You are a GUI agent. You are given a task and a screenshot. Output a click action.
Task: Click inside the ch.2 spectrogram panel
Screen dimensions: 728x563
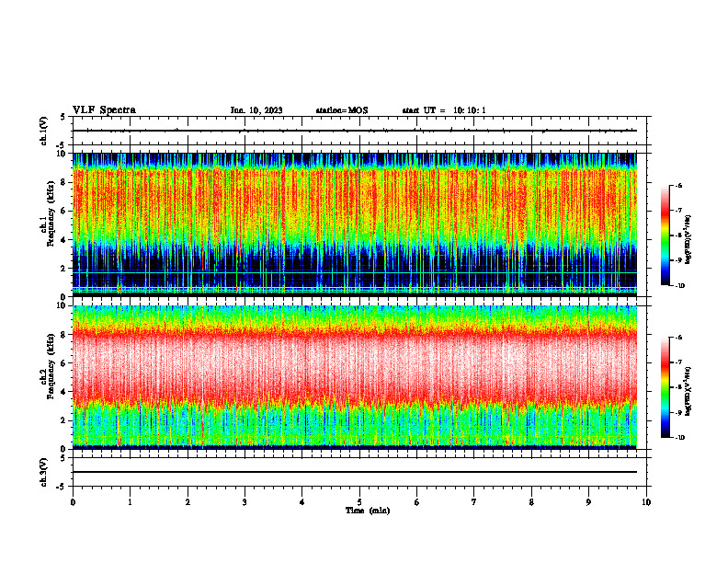click(355, 377)
